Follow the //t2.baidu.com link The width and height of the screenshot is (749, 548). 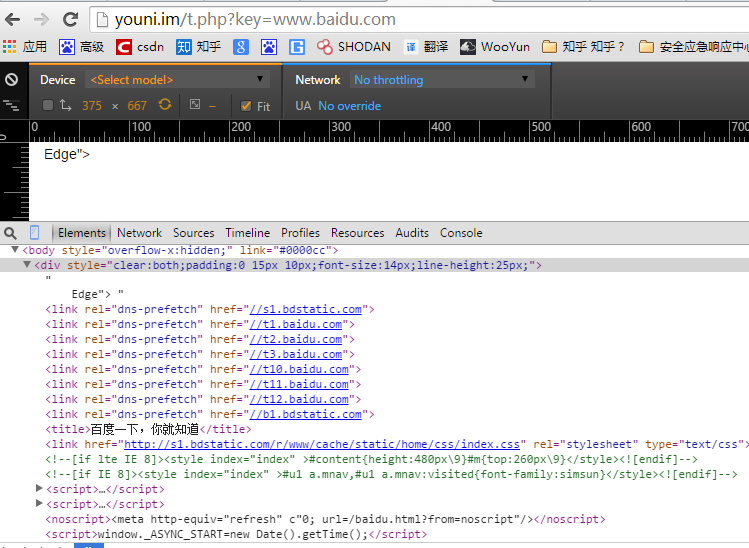click(296, 339)
